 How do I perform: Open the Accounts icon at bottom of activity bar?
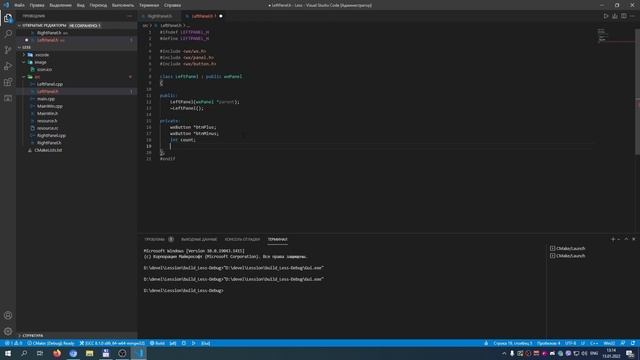[8, 315]
